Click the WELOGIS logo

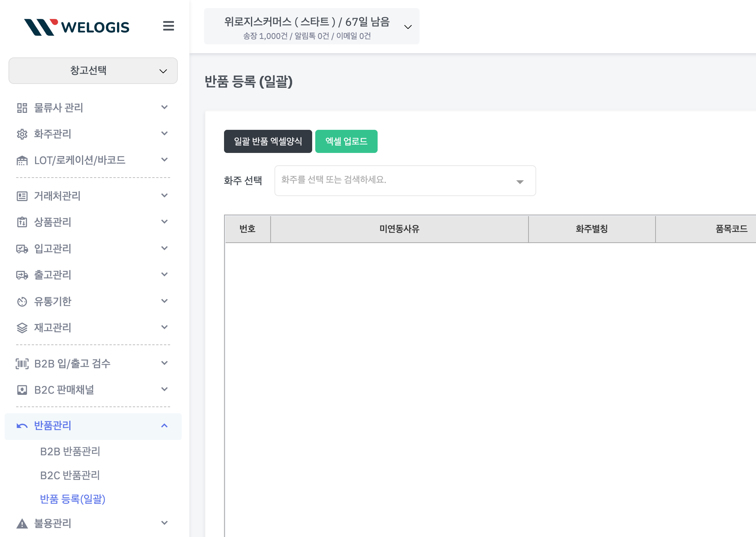coord(77,27)
